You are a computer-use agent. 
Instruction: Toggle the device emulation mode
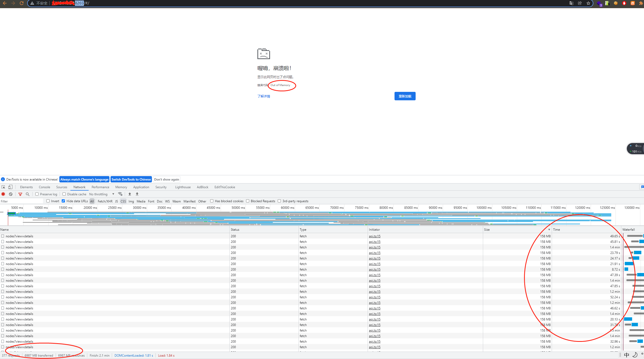pyautogui.click(x=10, y=187)
